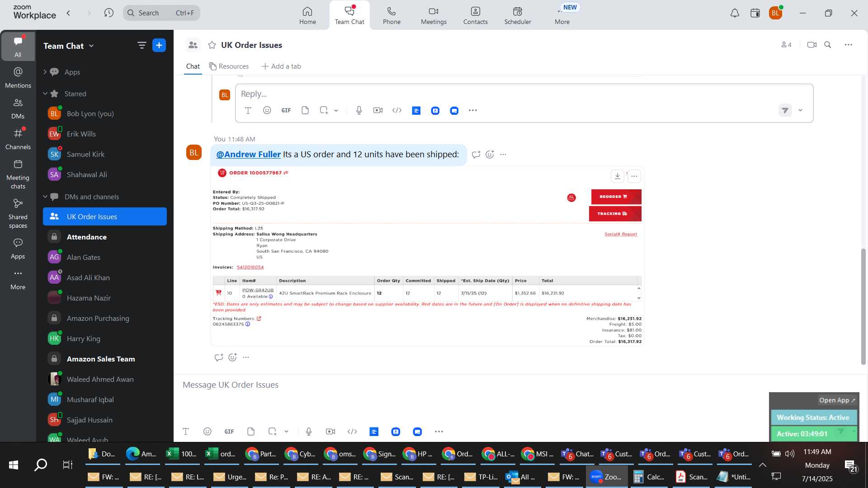Click the search-in-chat magnifier icon

click(827, 45)
